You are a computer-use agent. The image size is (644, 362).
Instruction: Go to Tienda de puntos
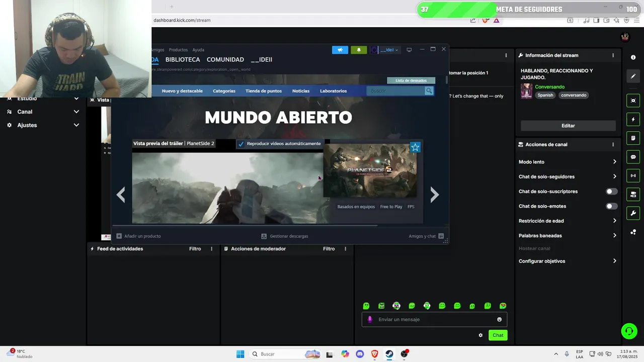coord(264,91)
